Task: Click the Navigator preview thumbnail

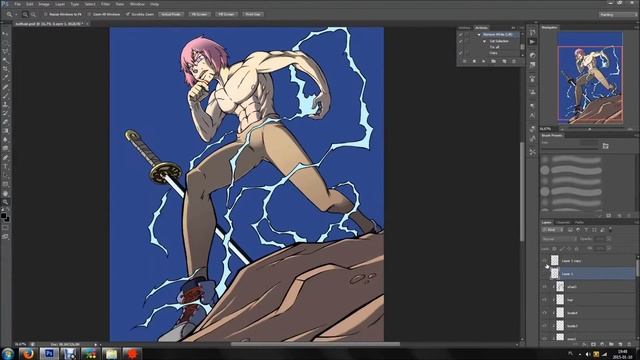Action: pos(590,78)
